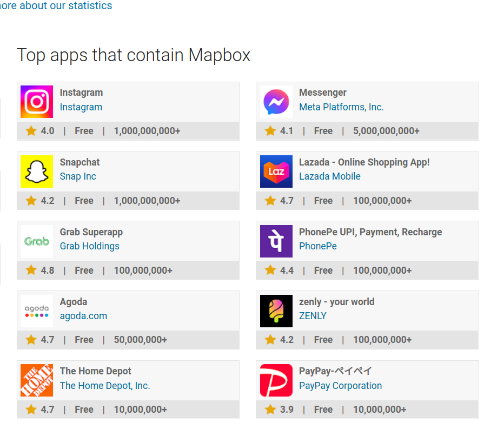Image resolution: width=504 pixels, height=429 pixels.
Task: Open the agoda.com link
Action: [x=83, y=315]
